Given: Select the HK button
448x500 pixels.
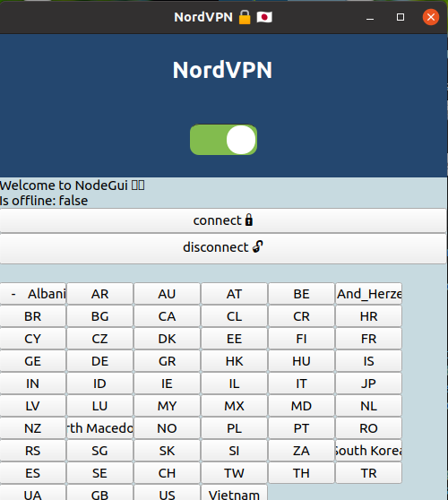Looking at the screenshot, I should [235, 361].
